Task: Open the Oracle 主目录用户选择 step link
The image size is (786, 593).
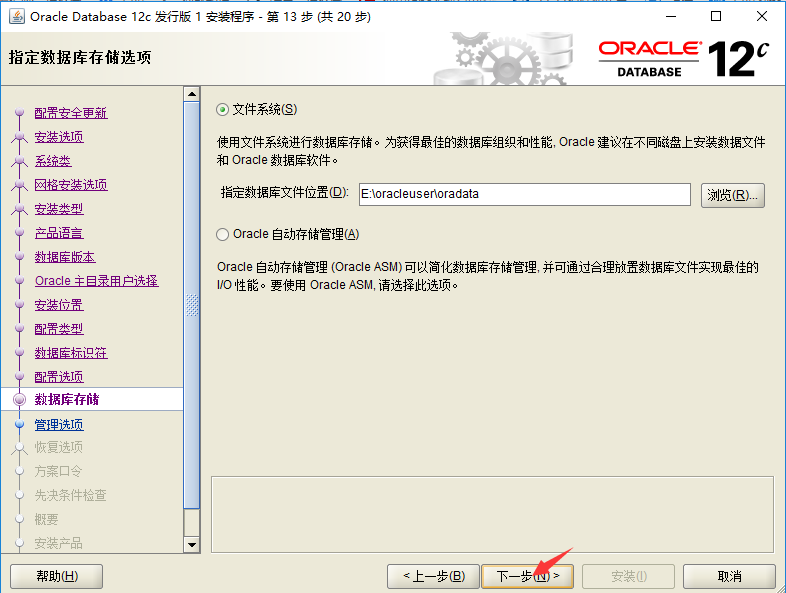Action: (x=96, y=281)
